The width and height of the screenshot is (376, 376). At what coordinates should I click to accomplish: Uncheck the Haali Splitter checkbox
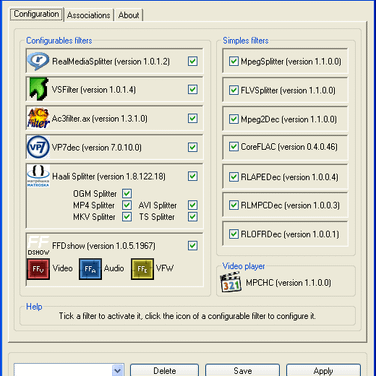pyautogui.click(x=193, y=176)
